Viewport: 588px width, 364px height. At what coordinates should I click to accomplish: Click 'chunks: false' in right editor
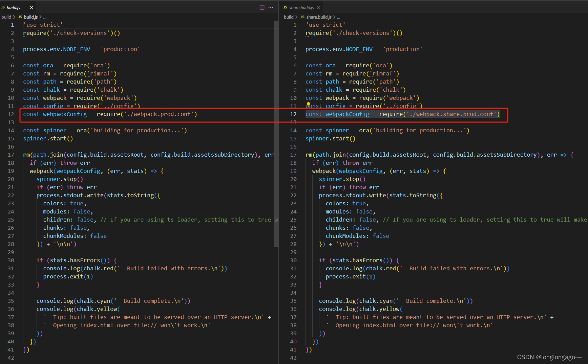pos(348,228)
